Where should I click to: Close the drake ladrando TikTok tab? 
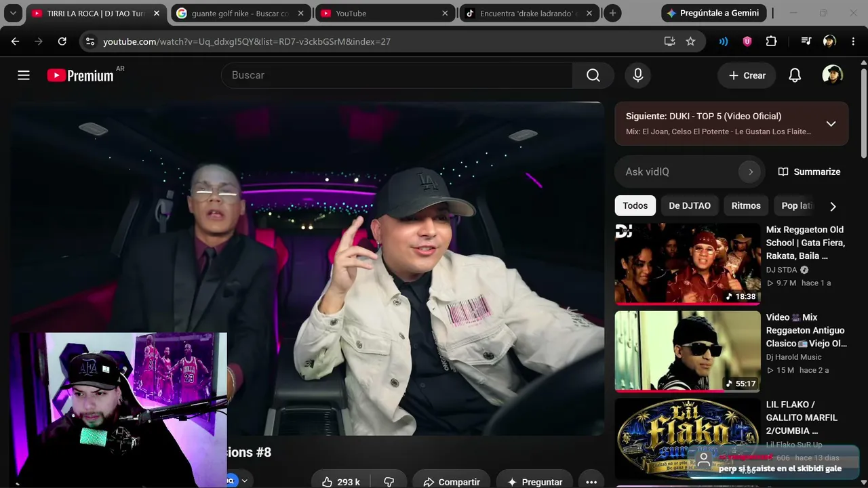(x=589, y=13)
